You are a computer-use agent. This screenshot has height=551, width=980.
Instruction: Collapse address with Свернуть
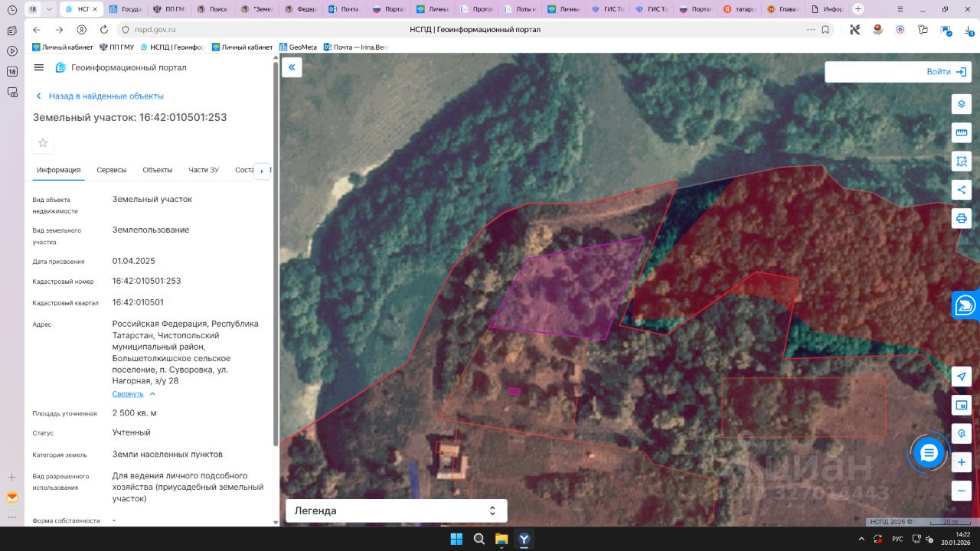(128, 393)
